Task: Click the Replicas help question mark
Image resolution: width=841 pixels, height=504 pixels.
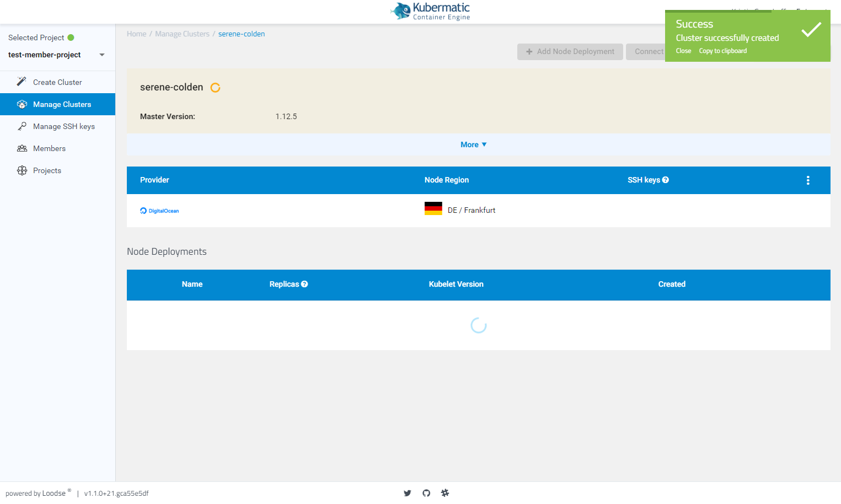Action: 304,283
